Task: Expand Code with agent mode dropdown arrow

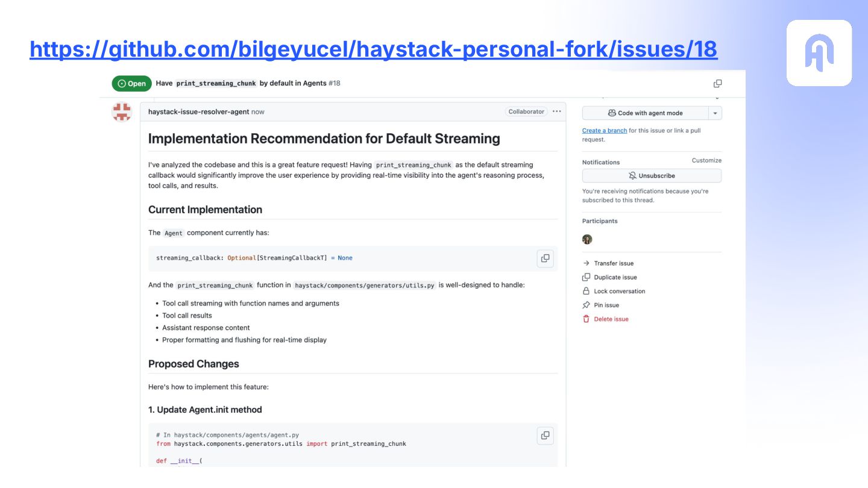Action: point(715,113)
